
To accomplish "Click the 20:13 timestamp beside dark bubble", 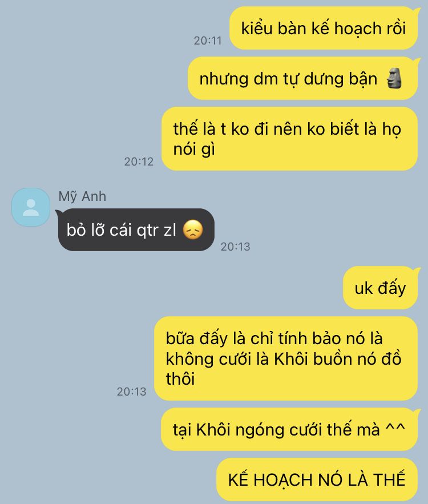I will (x=235, y=247).
